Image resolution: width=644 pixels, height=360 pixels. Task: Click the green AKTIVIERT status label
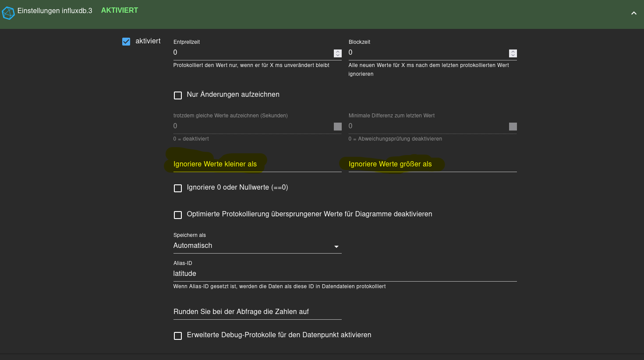coord(120,11)
